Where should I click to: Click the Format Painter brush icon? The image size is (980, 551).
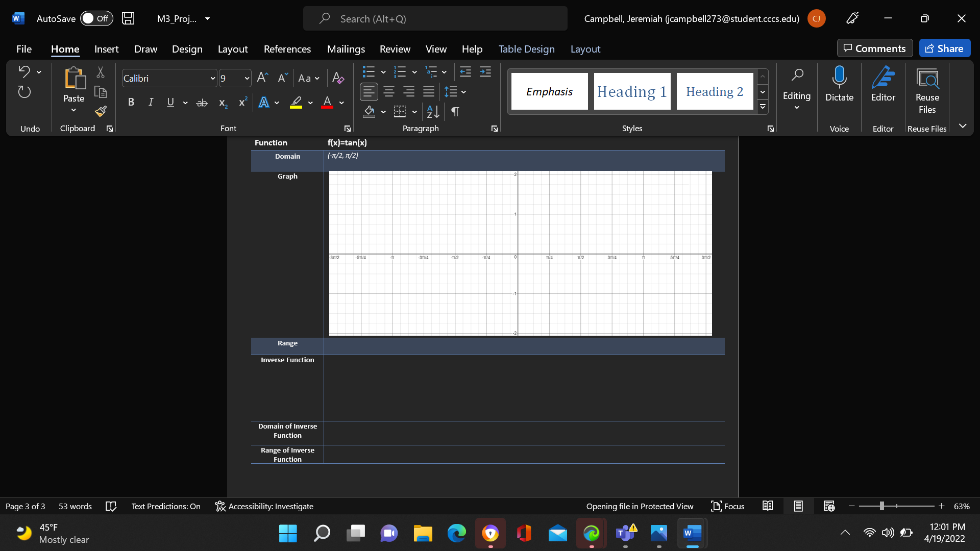click(101, 111)
